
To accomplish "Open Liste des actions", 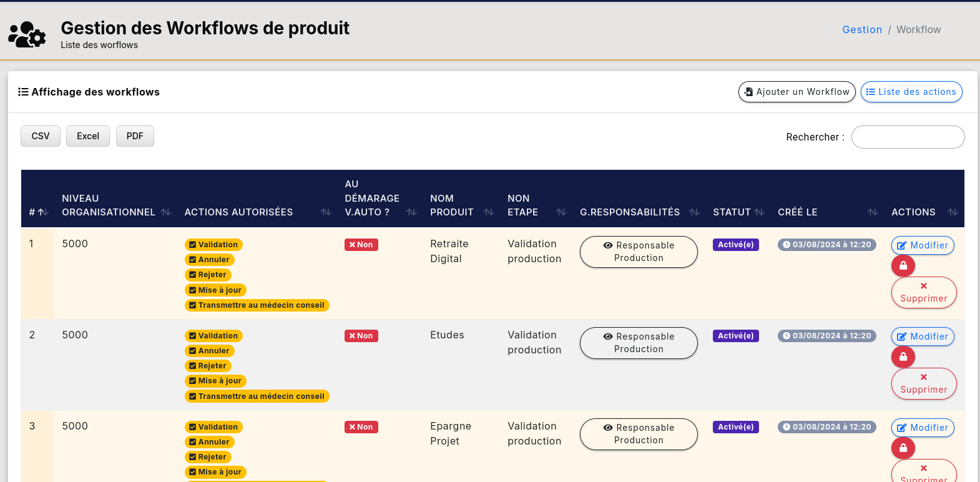I will tap(911, 92).
